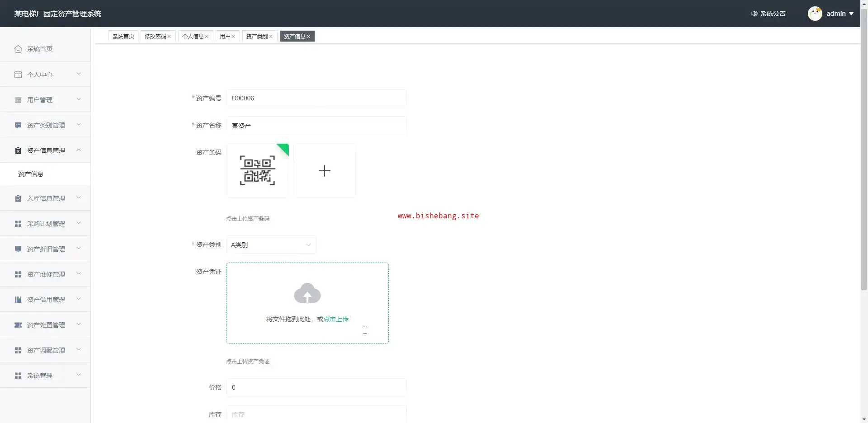Close the 资产信息 tab
The image size is (868, 423).
[308, 37]
